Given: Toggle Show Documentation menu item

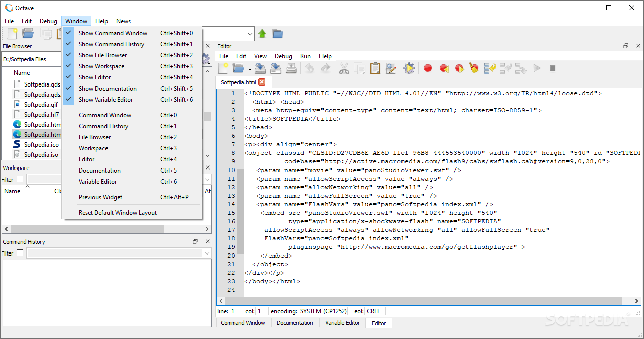Looking at the screenshot, I should click(x=132, y=89).
